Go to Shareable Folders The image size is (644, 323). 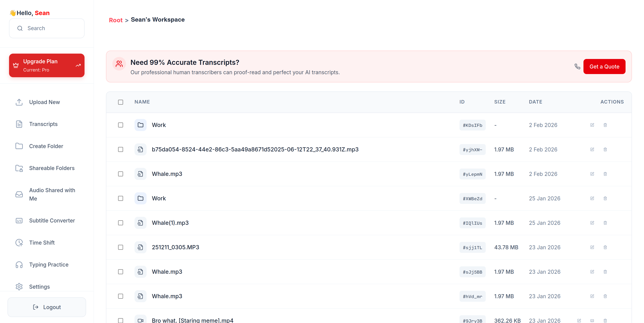(52, 168)
